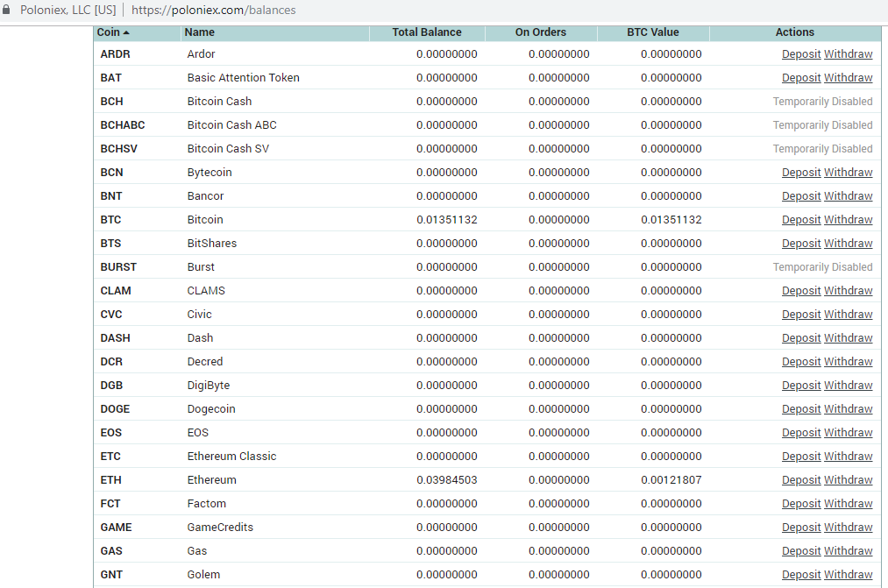Click the padlock icon in the address bar
Image resolution: width=888 pixels, height=588 pixels.
coord(6,10)
